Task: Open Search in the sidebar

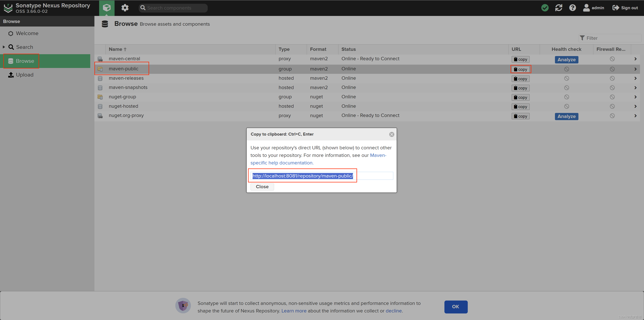Action: coord(24,47)
